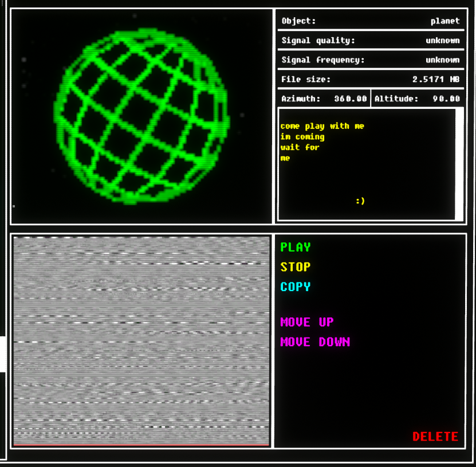Click the red progress line under spectrogram
The height and width of the screenshot is (467, 476).
(x=141, y=444)
